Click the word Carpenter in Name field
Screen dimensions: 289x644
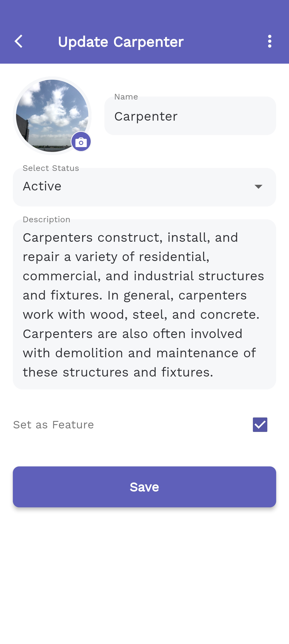tap(146, 117)
